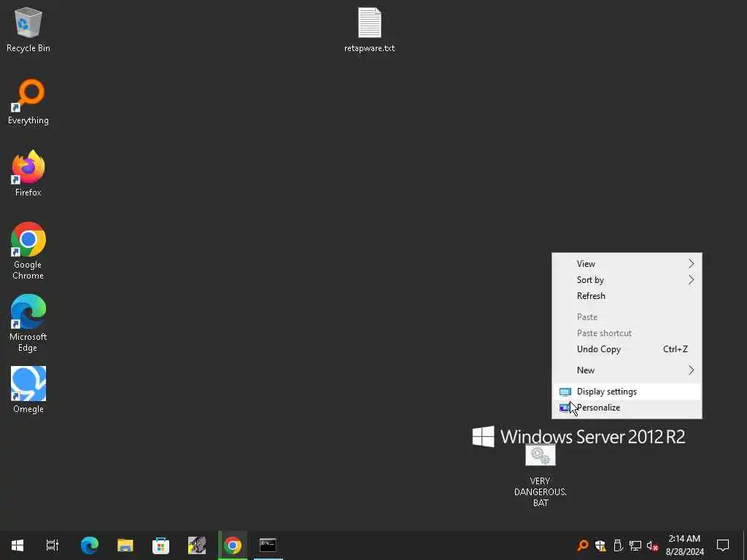Viewport: 747px width, 560px height.
Task: Open the Windows Start menu
Action: [x=18, y=545]
